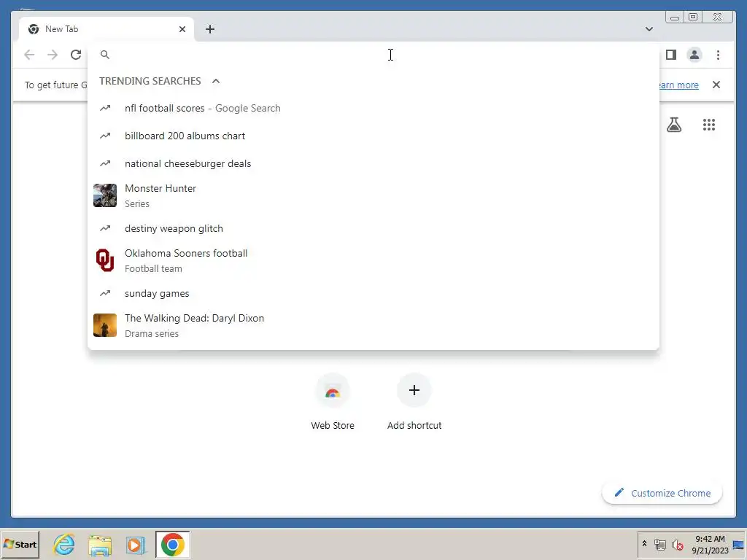Select sunday games suggestion
This screenshot has height=560, width=747.
pyautogui.click(x=373, y=293)
